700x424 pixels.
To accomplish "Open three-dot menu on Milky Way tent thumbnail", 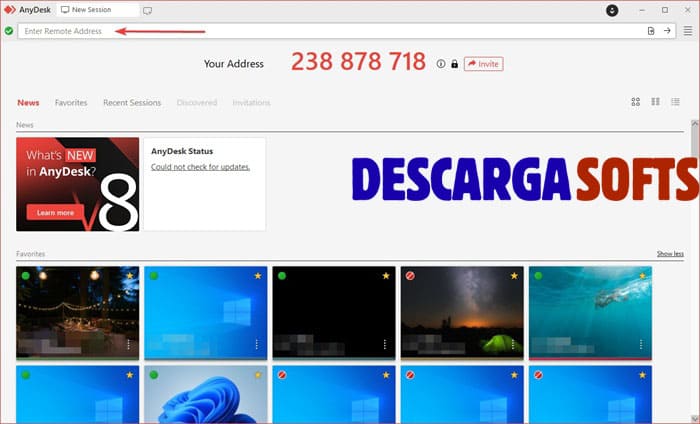I will point(513,344).
